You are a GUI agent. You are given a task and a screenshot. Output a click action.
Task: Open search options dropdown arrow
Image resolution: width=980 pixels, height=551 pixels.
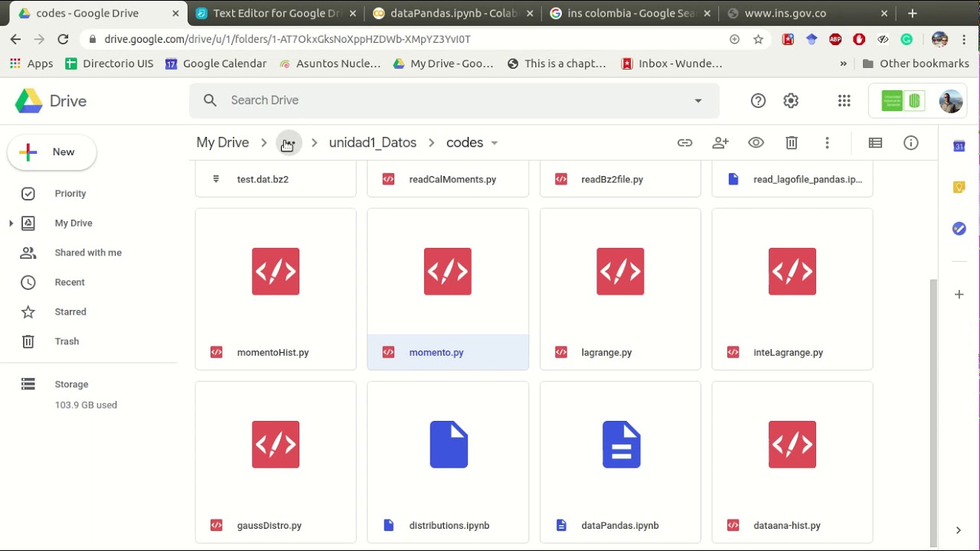tap(697, 100)
